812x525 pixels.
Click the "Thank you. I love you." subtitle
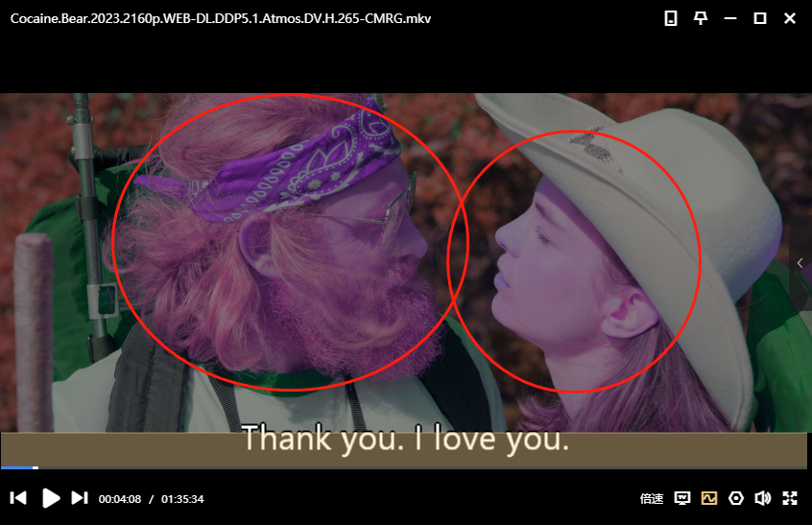coord(405,440)
